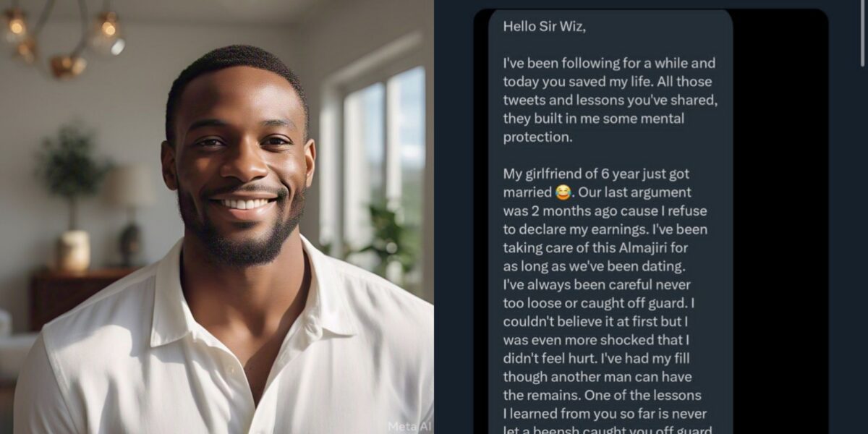Viewport: 868px width, 434px height.
Task: Select the "Hello Sir Wiz," greeting line
Action: (x=545, y=26)
